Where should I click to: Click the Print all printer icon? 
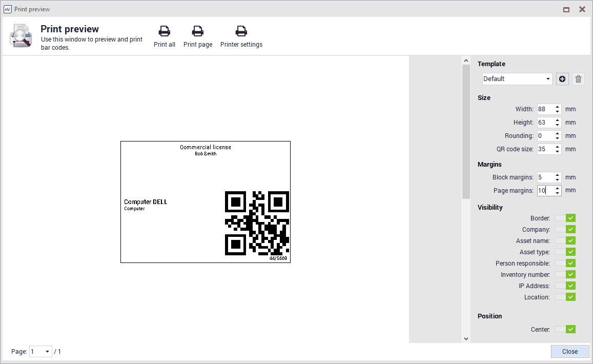click(x=164, y=32)
